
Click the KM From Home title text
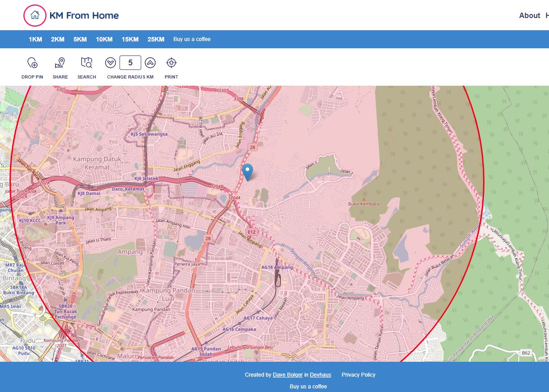84,16
